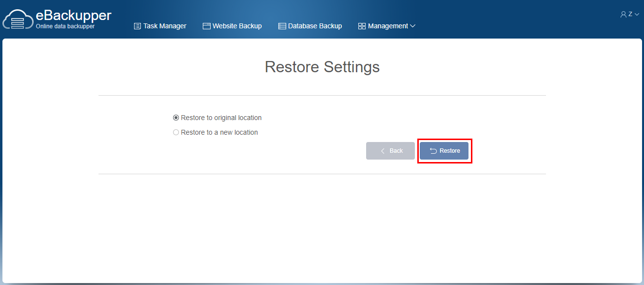
Task: Click the Database Backup table icon
Action: [282, 26]
